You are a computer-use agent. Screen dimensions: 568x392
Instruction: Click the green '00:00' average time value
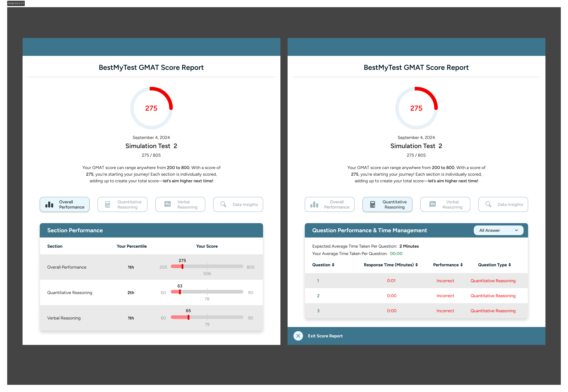[x=396, y=254]
